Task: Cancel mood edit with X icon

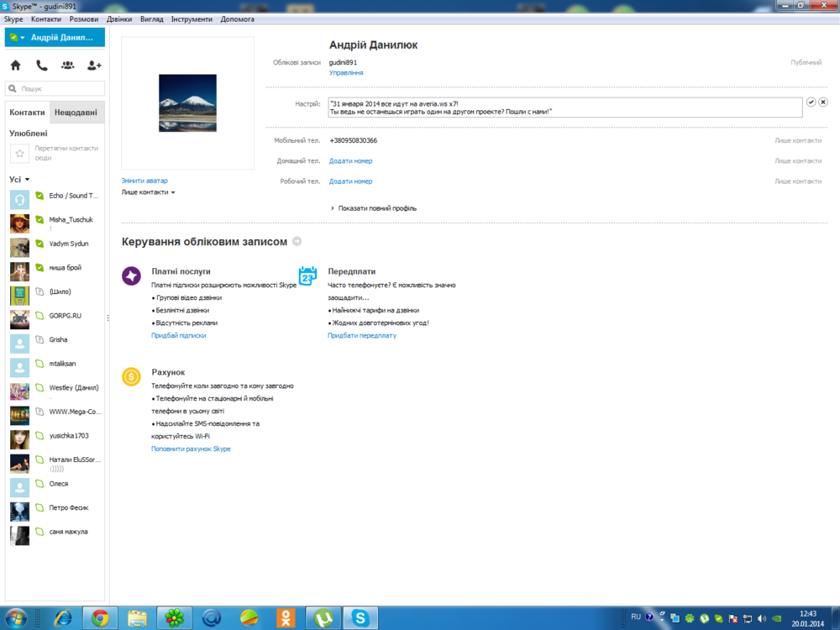Action: tap(823, 102)
